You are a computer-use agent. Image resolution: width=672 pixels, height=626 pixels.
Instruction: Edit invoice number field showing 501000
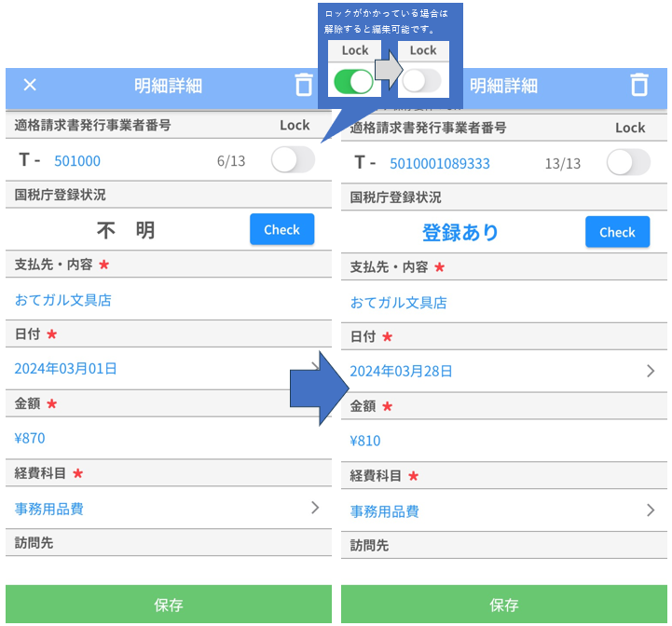pyautogui.click(x=77, y=161)
